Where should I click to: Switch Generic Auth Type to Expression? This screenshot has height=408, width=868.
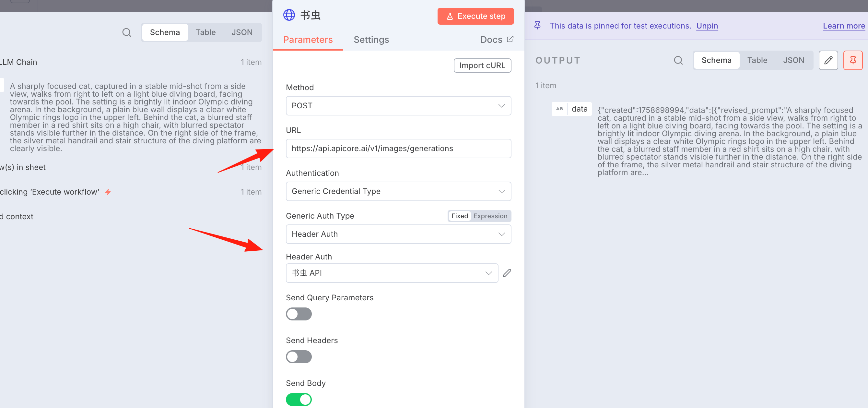pyautogui.click(x=490, y=216)
